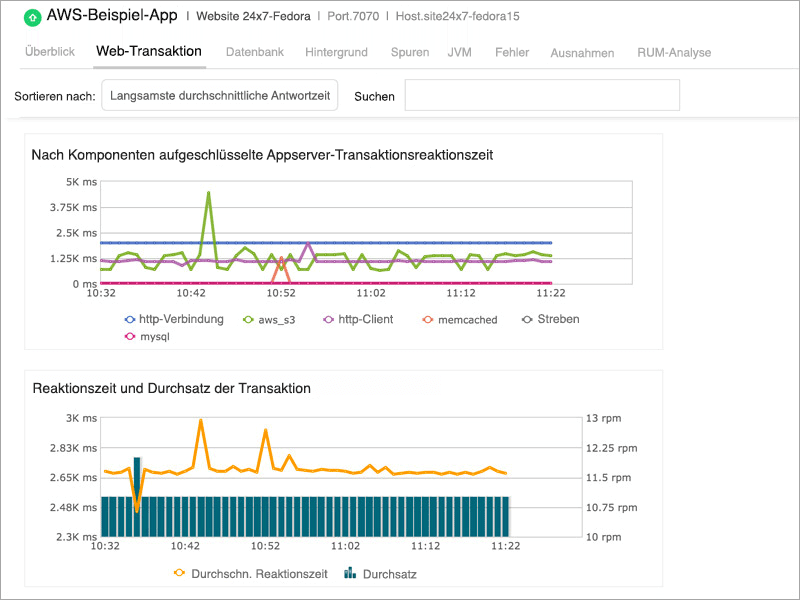Viewport: 800px width, 600px height.
Task: Open the Ausnahmen tab
Action: (x=582, y=53)
